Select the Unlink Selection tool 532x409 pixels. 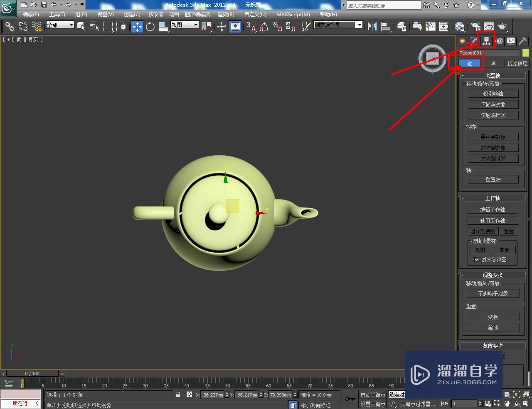point(23,27)
